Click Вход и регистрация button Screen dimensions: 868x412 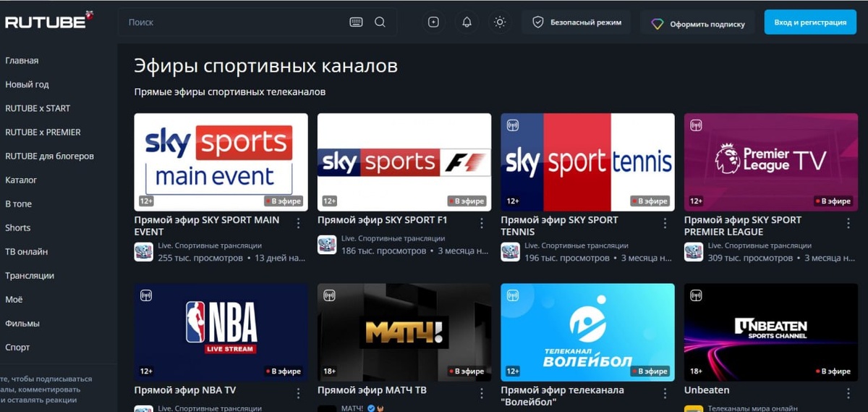tap(810, 22)
